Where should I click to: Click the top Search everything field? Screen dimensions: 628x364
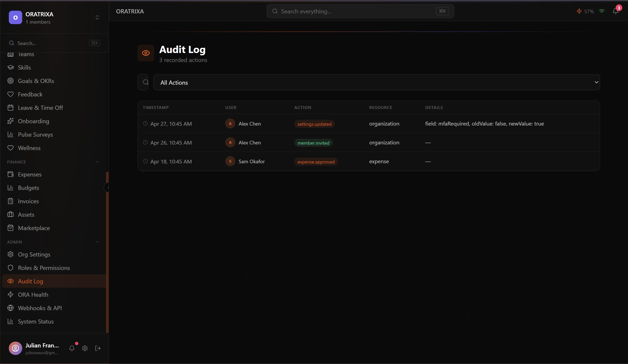point(360,11)
